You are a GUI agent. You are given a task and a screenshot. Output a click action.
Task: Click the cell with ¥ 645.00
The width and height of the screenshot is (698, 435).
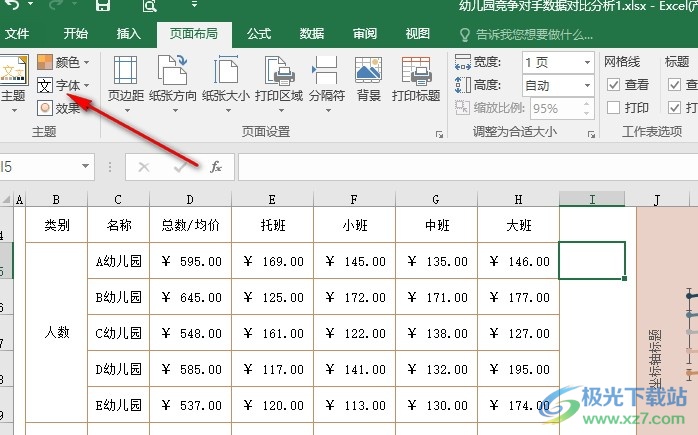pos(190,297)
